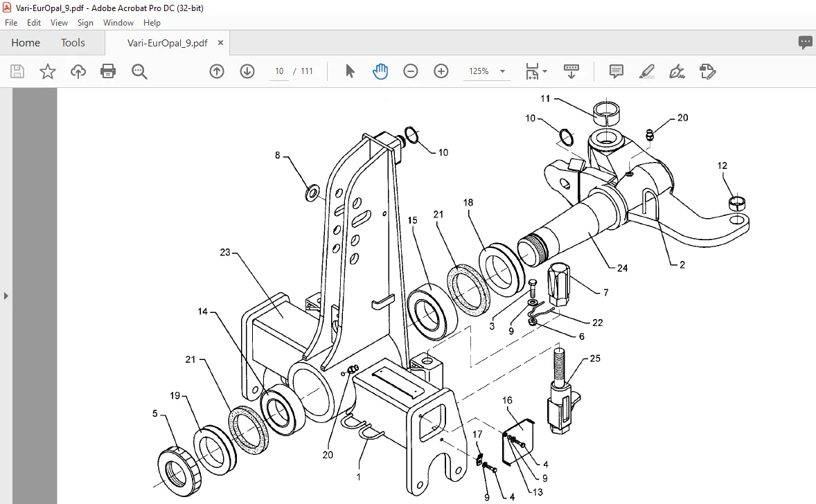
Task: Click part label 2 in diagram
Action: [682, 264]
